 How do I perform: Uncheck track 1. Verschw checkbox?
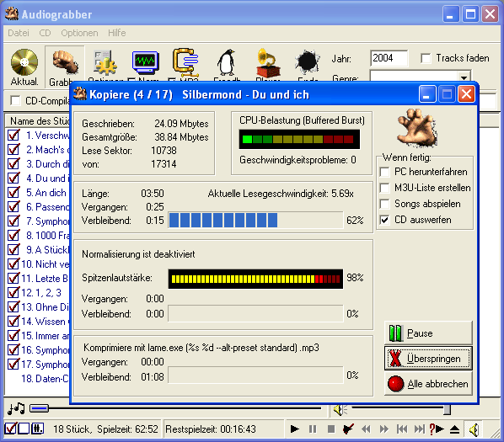pyautogui.click(x=13, y=136)
